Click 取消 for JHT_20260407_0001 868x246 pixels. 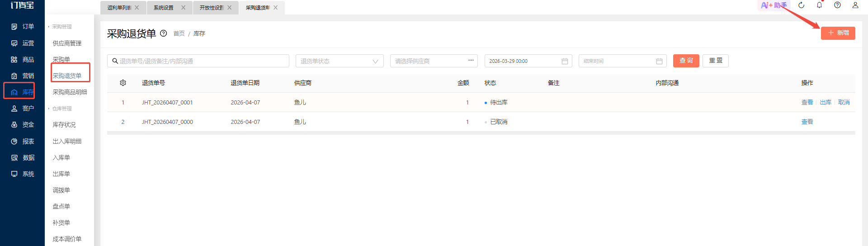(x=844, y=103)
